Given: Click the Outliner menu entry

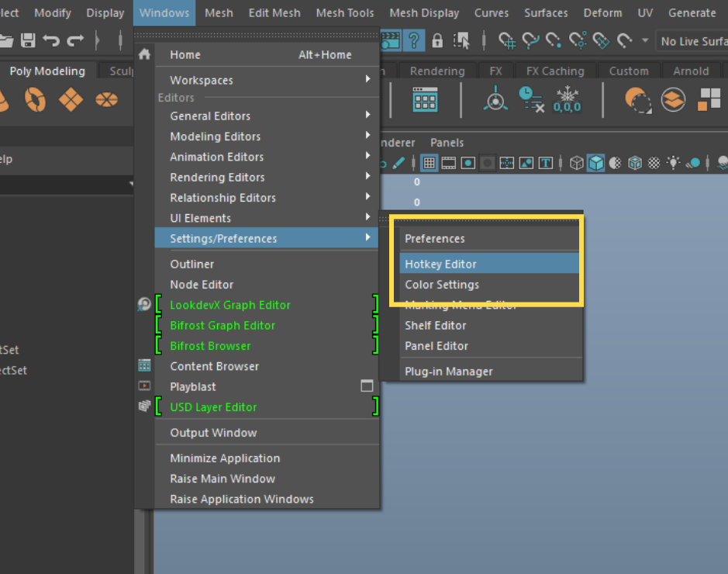Looking at the screenshot, I should point(191,264).
